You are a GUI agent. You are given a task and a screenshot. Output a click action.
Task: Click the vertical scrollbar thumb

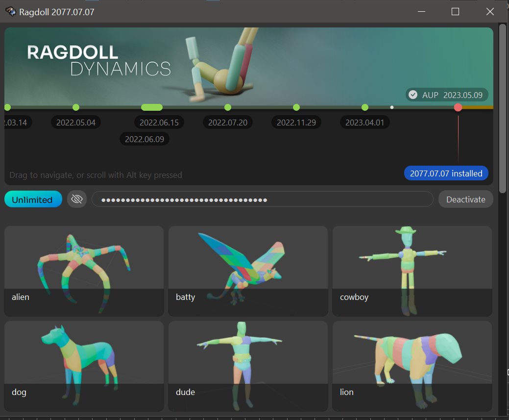[502, 108]
